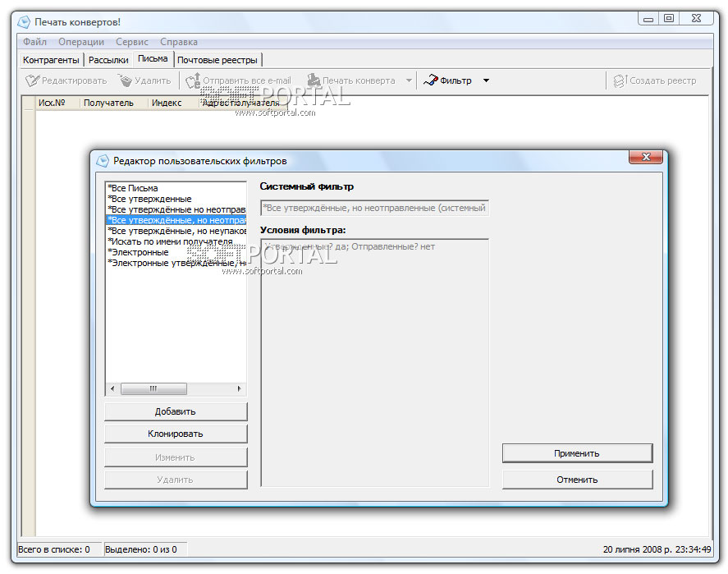Expand the Печать конверта dropdown arrow
728x574 pixels.
click(409, 80)
